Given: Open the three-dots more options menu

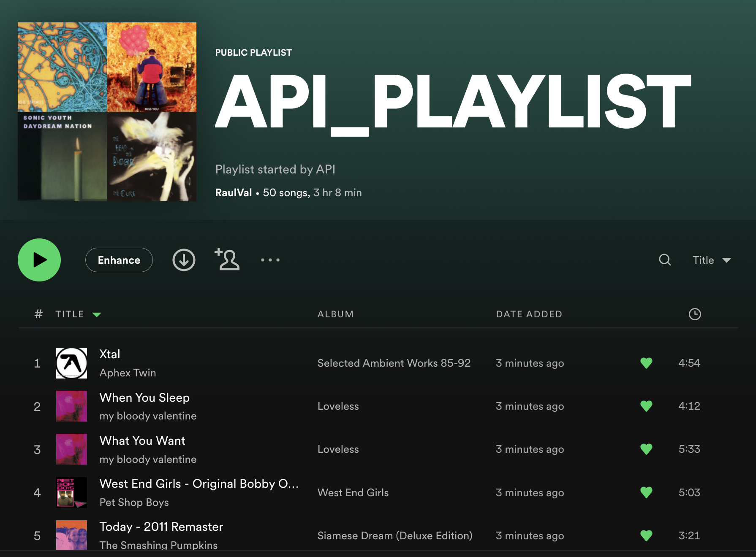Looking at the screenshot, I should coord(270,260).
